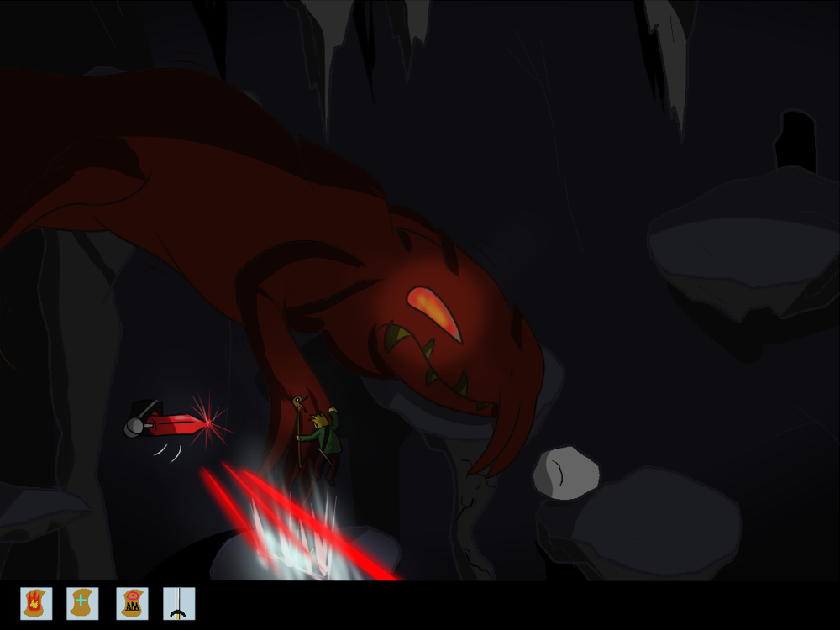Equip the sword from inventory
840x630 pixels.
179,603
